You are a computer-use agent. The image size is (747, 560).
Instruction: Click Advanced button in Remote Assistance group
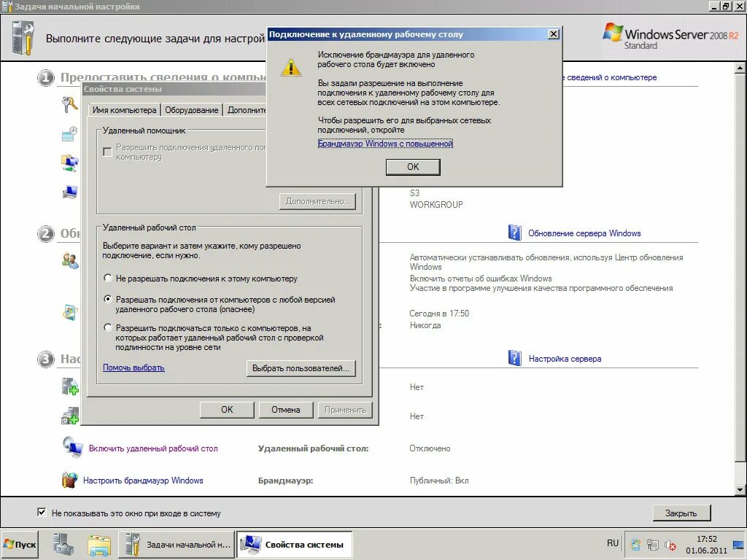pyautogui.click(x=317, y=201)
